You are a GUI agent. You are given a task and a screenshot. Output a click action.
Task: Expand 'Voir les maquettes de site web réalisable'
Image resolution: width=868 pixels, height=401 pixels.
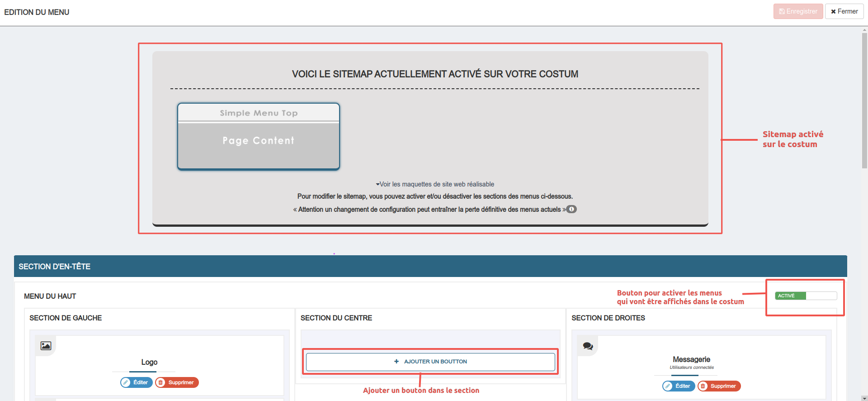point(435,184)
